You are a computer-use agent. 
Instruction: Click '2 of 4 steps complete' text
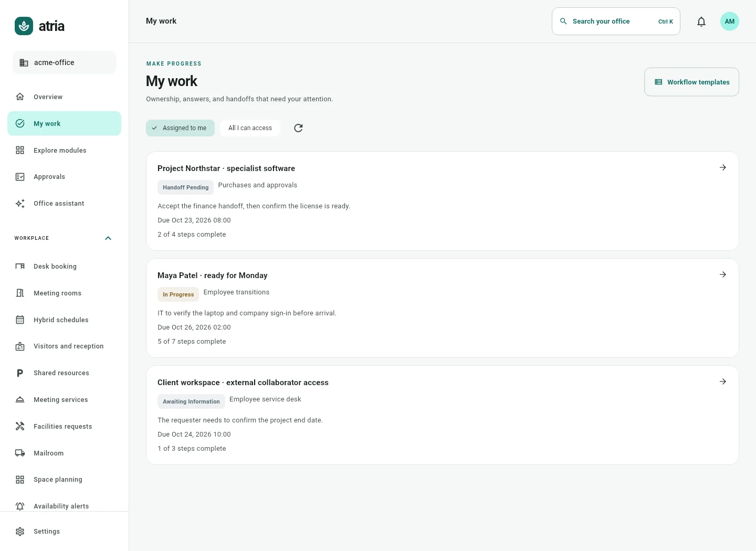192,235
